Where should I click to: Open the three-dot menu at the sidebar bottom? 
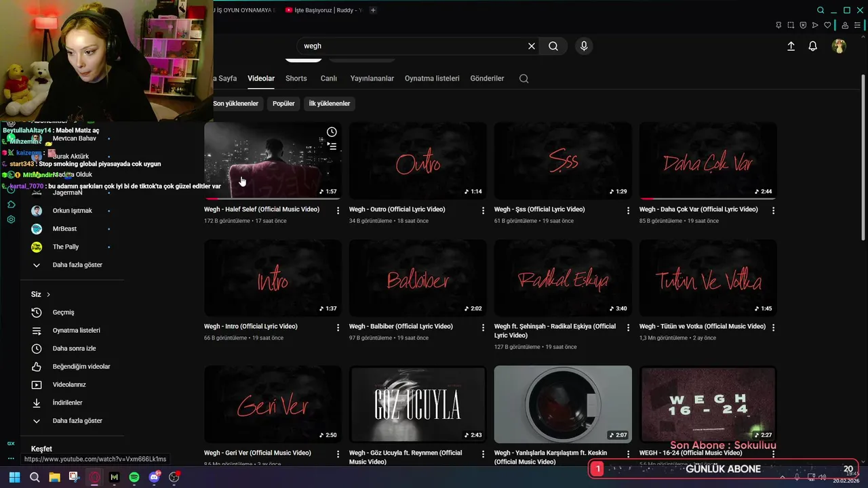pos(11,459)
